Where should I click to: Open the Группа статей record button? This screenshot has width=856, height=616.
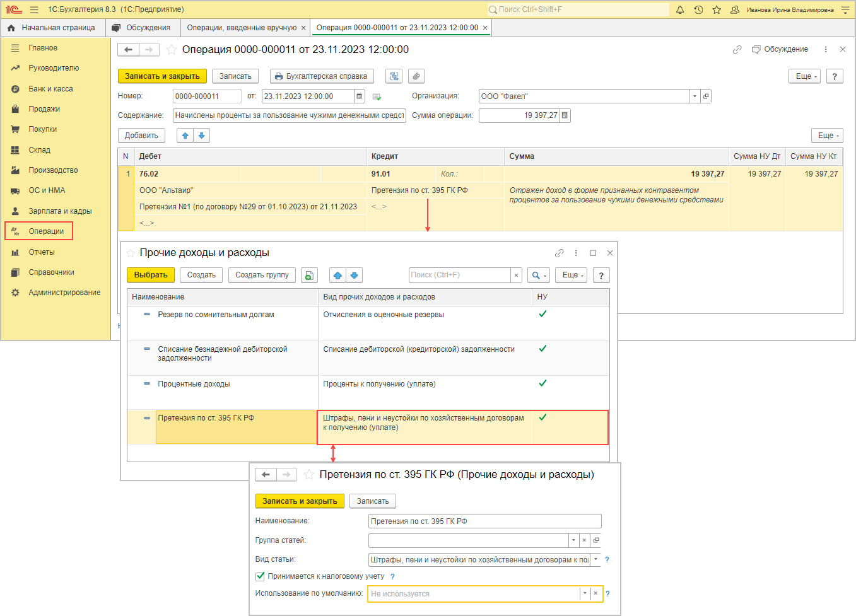pos(596,540)
